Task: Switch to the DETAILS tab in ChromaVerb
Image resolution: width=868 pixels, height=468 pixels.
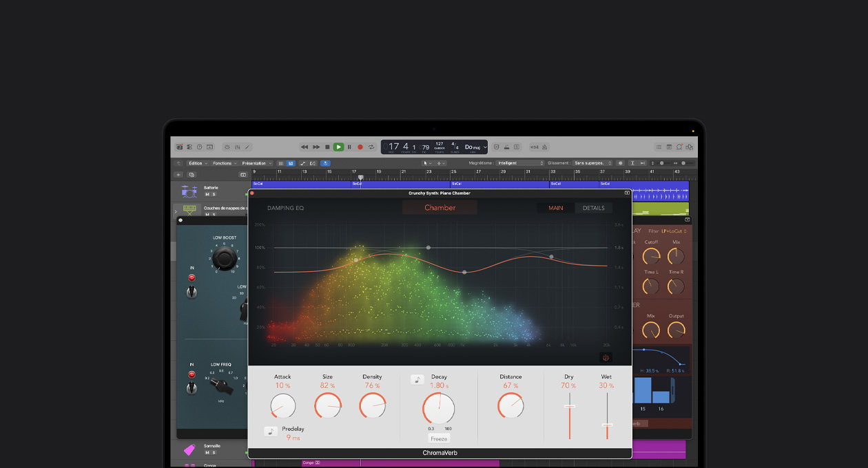Action: [593, 208]
